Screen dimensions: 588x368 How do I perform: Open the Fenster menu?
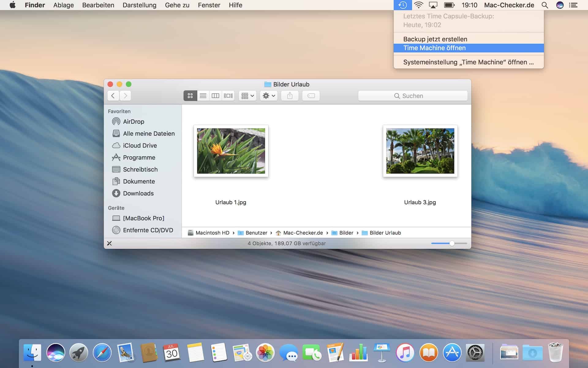point(209,5)
